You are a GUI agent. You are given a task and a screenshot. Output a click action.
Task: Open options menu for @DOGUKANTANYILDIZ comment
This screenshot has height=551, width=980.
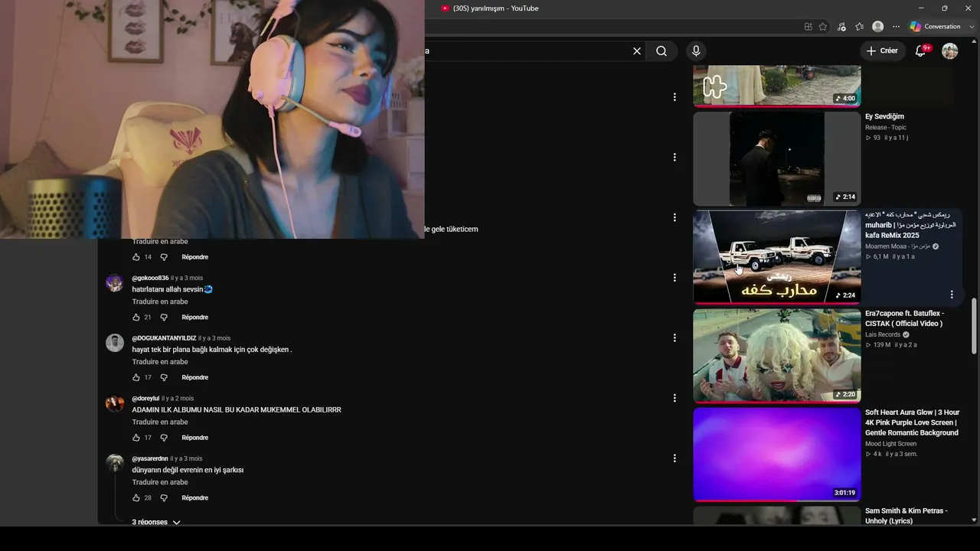pyautogui.click(x=675, y=337)
